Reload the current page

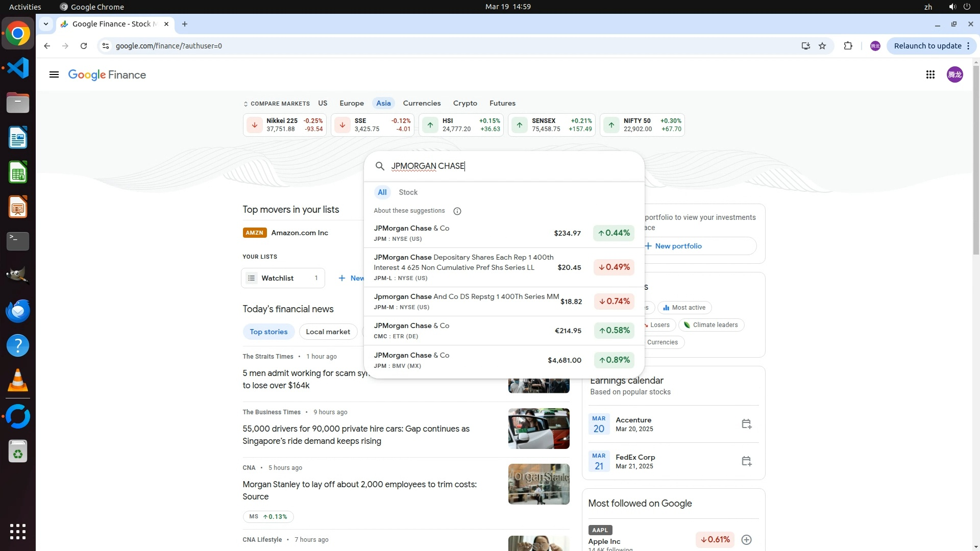pos(84,46)
